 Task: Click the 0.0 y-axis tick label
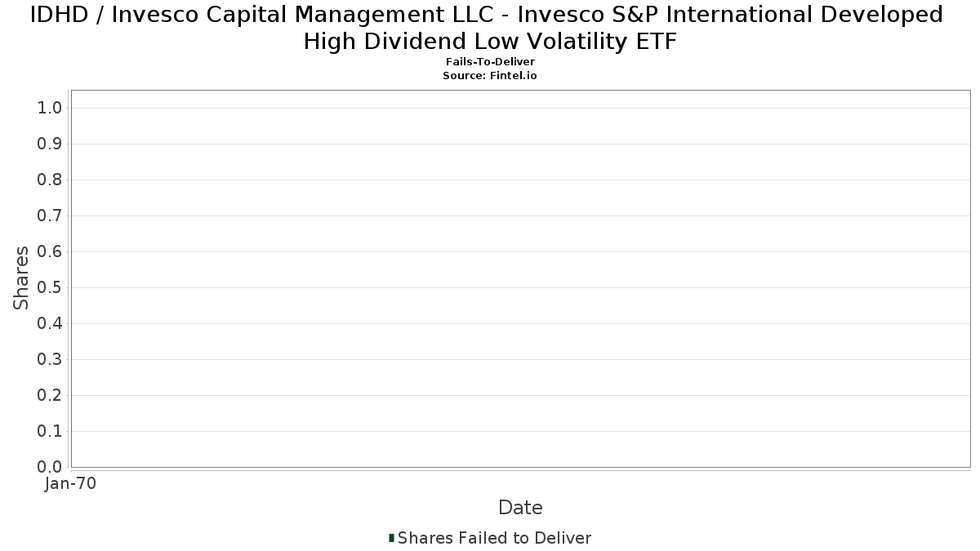coord(51,468)
